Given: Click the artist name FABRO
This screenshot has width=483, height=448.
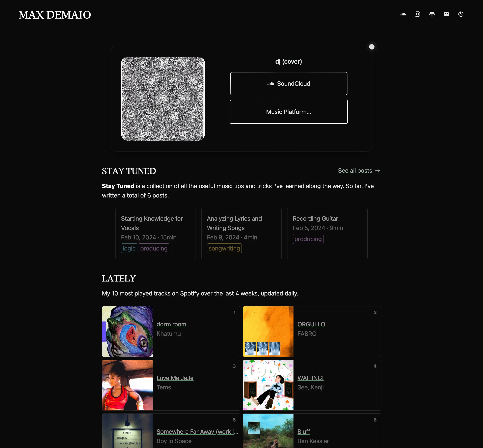Looking at the screenshot, I should coord(307,334).
